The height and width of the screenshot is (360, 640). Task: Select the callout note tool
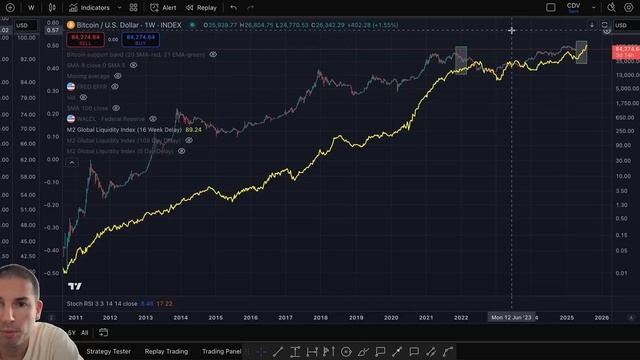pyautogui.click(x=380, y=351)
